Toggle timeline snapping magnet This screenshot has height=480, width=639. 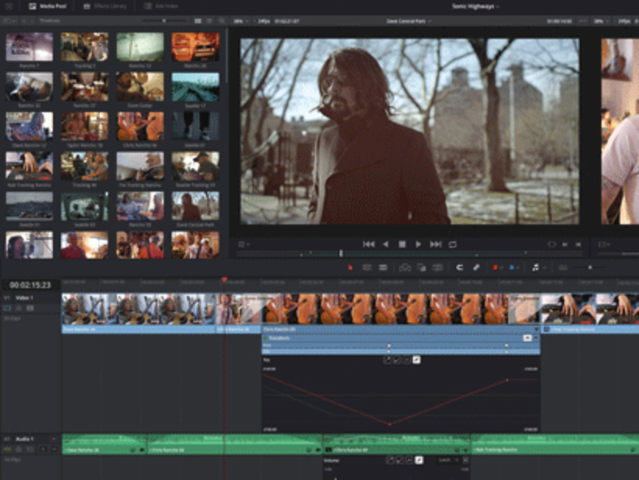459,267
